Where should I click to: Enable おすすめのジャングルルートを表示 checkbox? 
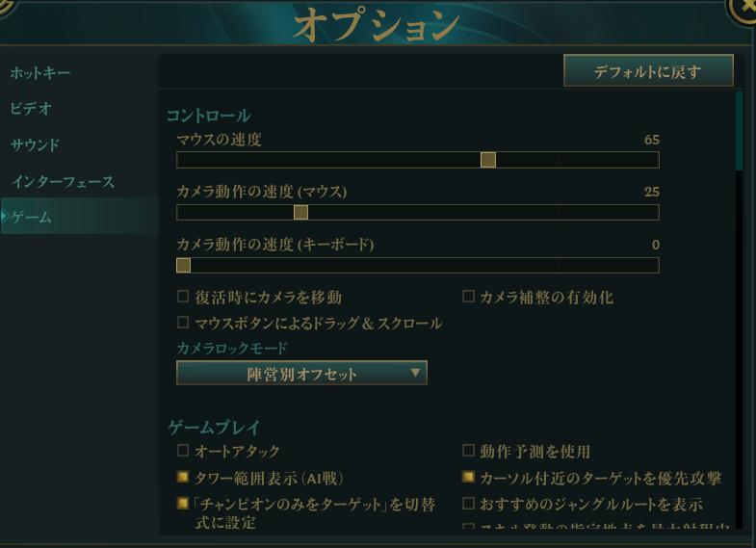469,503
